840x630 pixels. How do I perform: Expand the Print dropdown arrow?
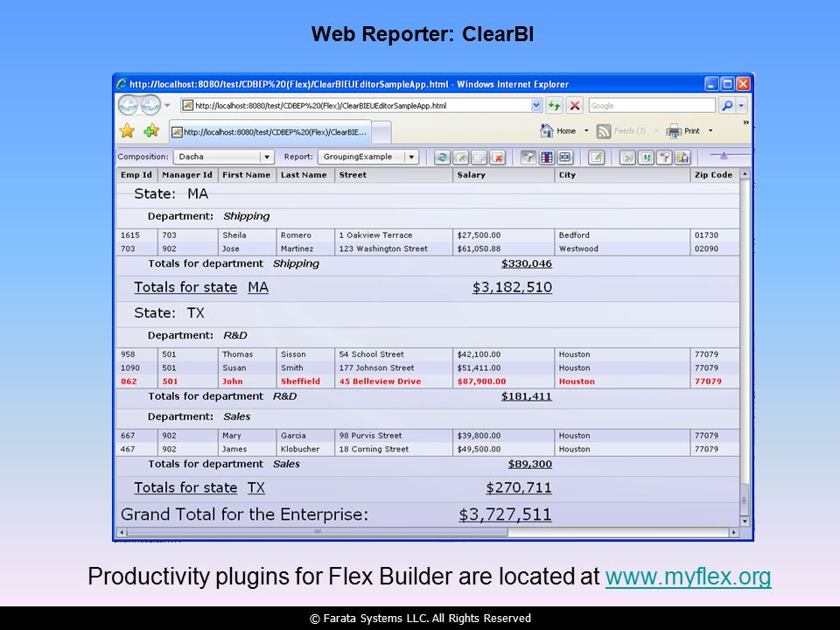point(710,130)
